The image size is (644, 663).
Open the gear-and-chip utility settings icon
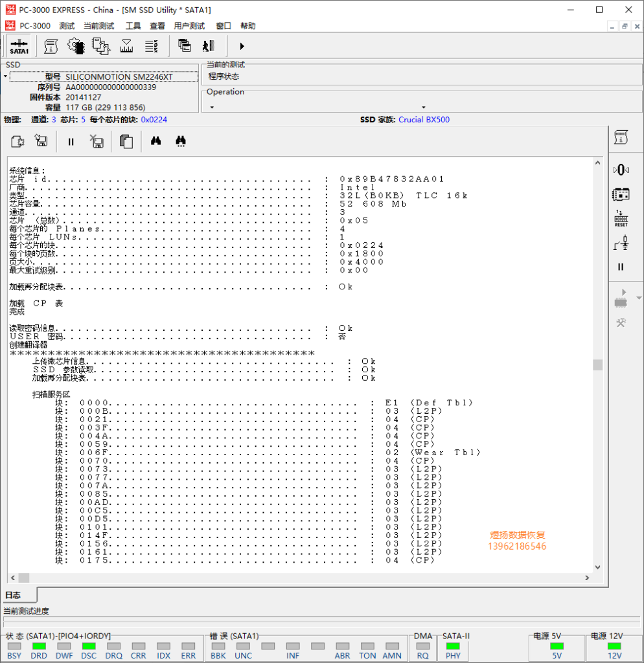76,46
